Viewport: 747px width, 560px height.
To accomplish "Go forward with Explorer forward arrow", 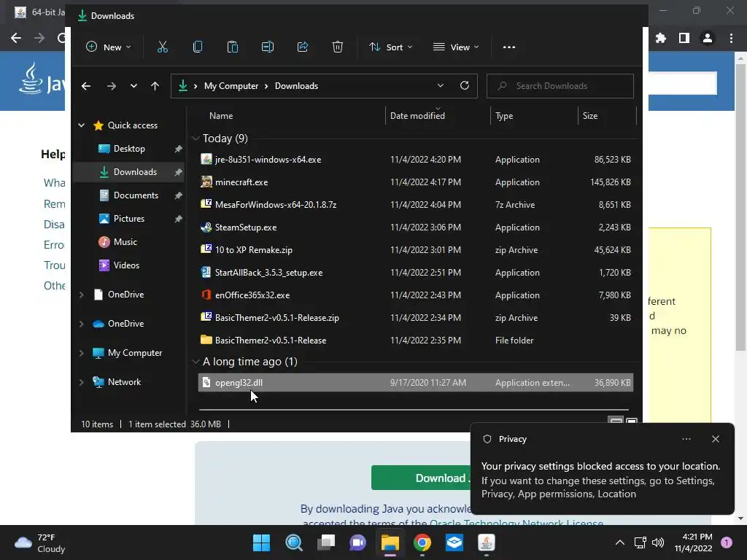I will point(112,86).
